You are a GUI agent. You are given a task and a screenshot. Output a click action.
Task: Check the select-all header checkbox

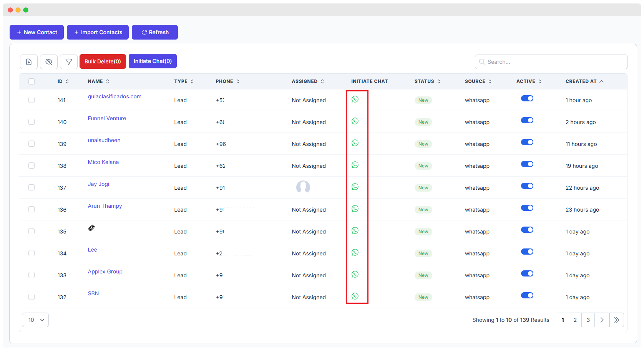tap(32, 81)
